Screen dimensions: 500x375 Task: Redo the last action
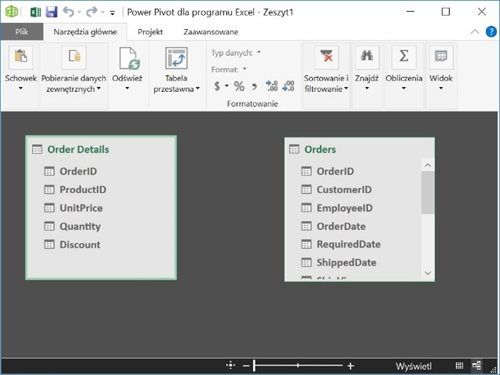coord(91,12)
